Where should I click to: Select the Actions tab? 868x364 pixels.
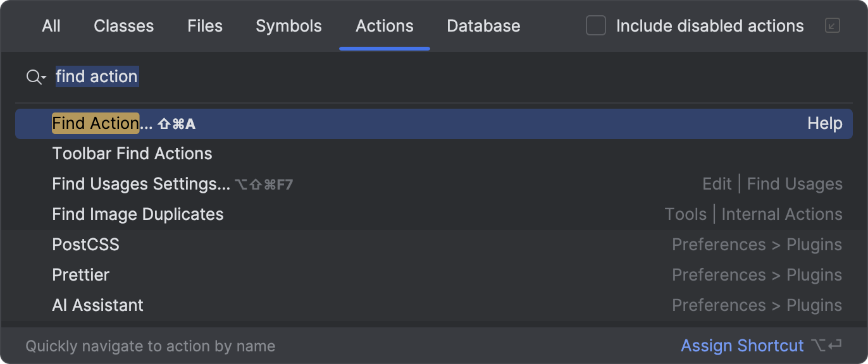click(x=384, y=26)
